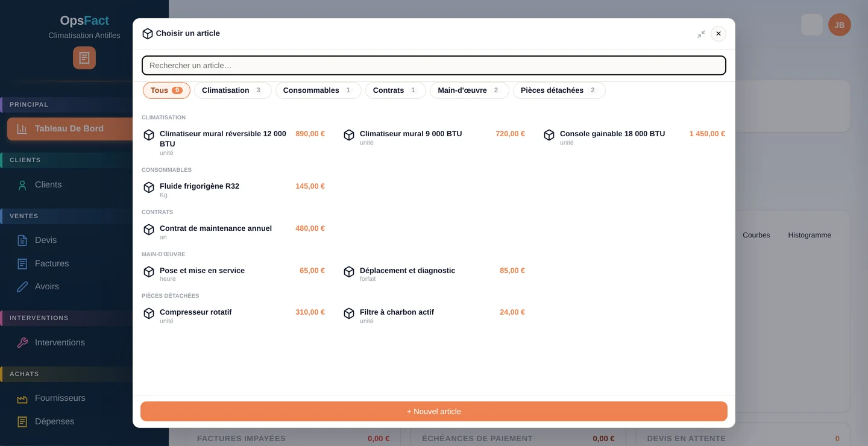Screen dimensions: 868x446
Task: Click the cube icon beside Climatiseur mural 9 000 BTU
Action: [349, 135]
